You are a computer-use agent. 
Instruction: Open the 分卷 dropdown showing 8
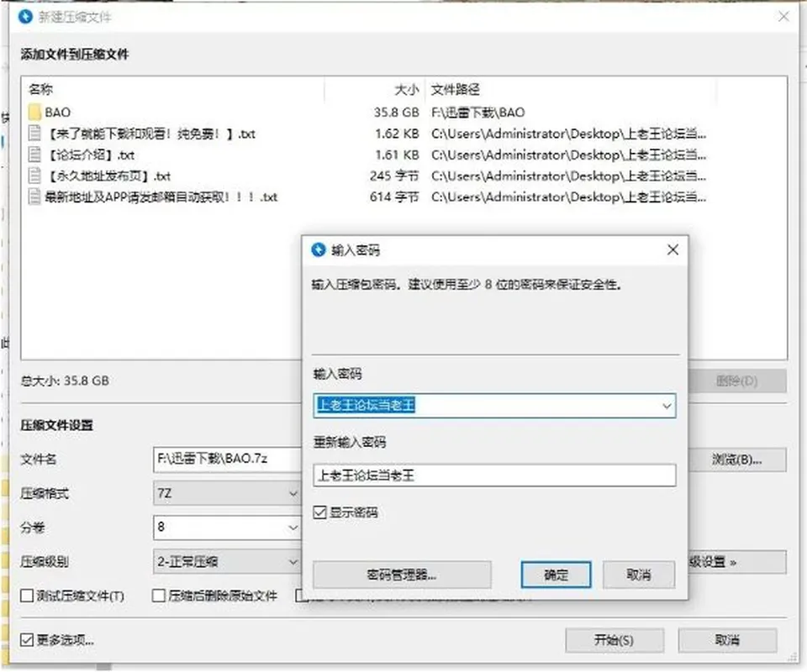tap(227, 528)
